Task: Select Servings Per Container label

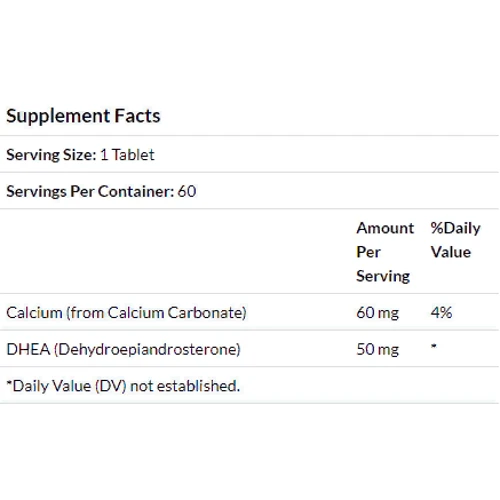Action: pos(90,192)
